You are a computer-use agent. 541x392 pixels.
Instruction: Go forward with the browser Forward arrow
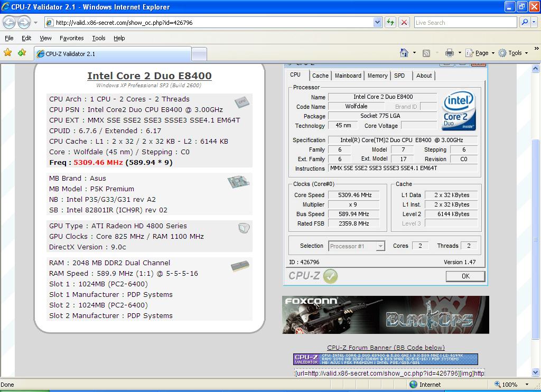tap(24, 23)
